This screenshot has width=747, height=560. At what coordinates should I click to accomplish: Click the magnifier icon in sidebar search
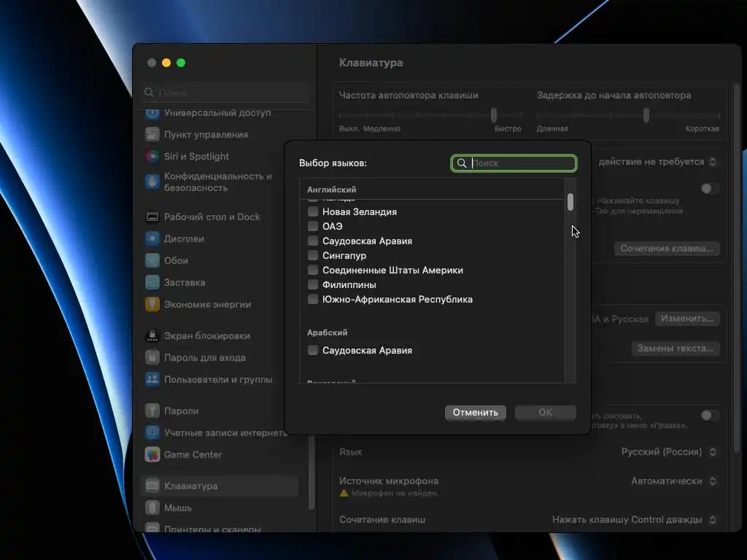(x=149, y=93)
